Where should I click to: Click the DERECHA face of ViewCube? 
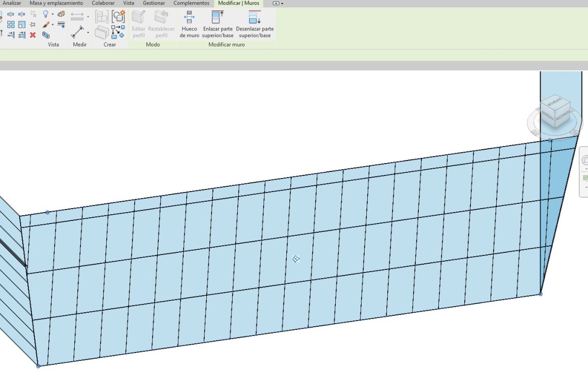547,117
